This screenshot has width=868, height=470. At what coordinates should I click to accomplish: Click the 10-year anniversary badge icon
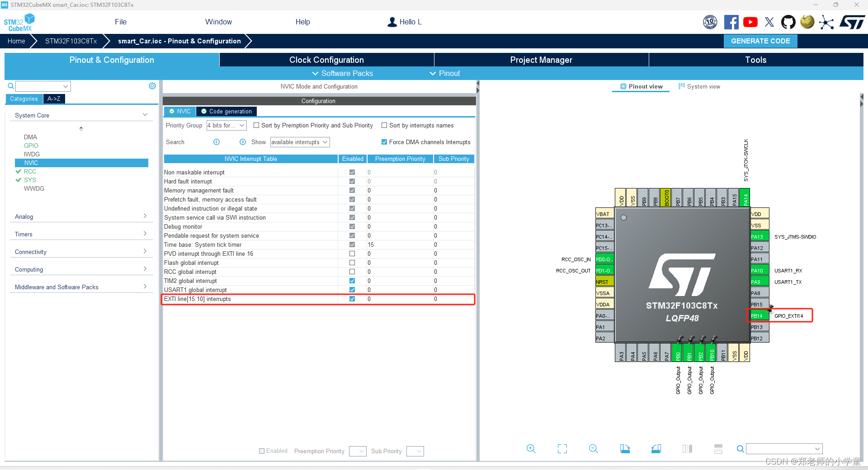[710, 22]
